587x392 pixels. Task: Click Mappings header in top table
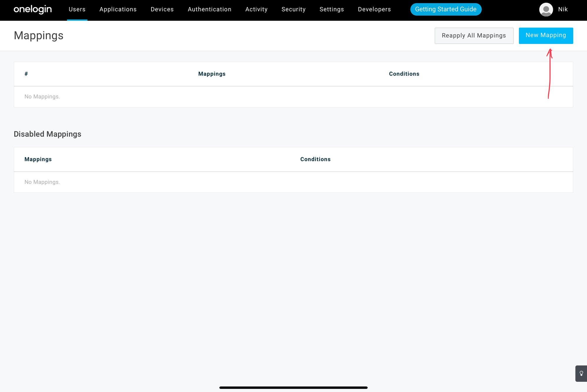[212, 74]
